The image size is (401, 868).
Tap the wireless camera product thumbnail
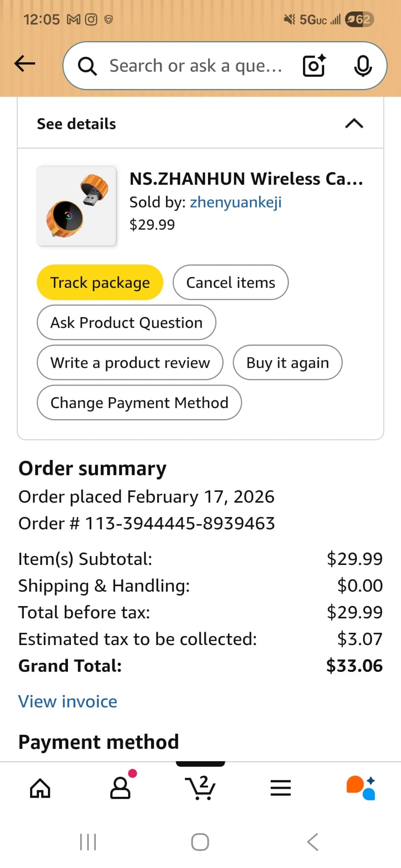(76, 206)
